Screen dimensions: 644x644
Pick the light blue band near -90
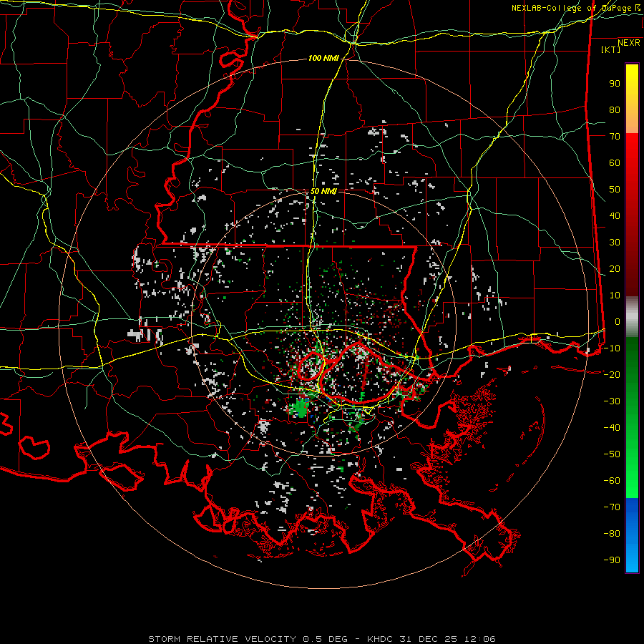pyautogui.click(x=632, y=559)
